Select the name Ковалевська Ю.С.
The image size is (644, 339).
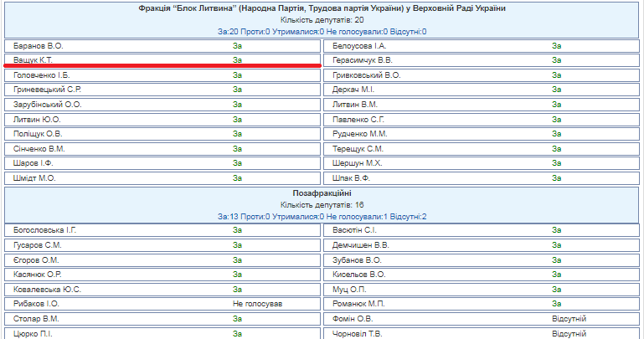point(48,289)
